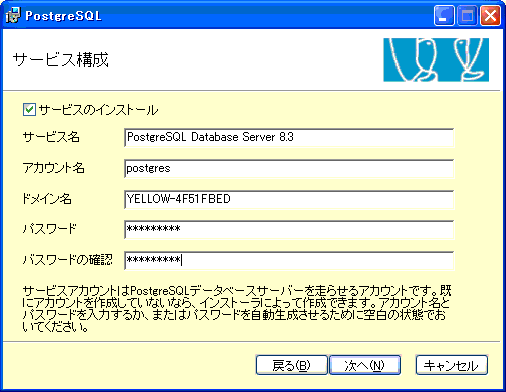Click the ドメイン名 label
The width and height of the screenshot is (506, 392).
coord(47,199)
